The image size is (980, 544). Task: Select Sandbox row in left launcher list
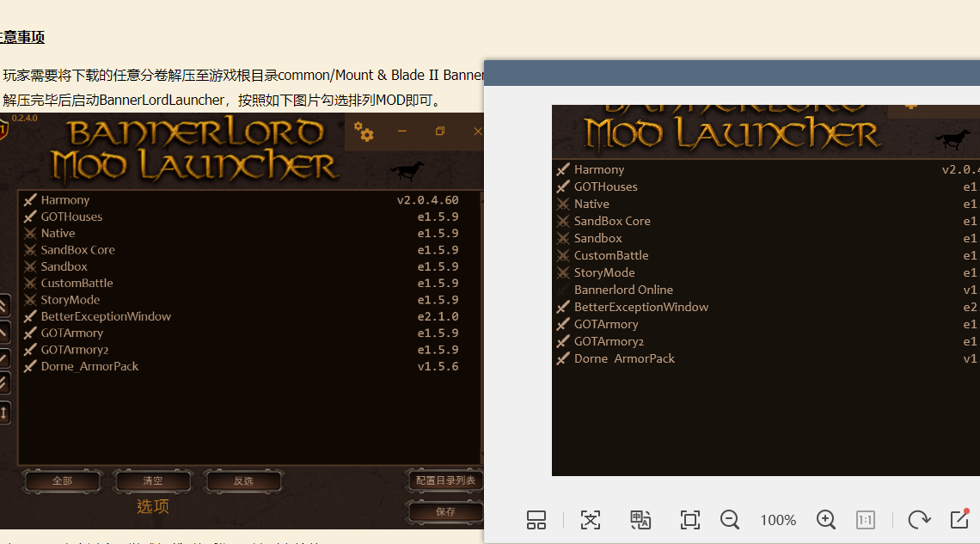click(x=250, y=266)
